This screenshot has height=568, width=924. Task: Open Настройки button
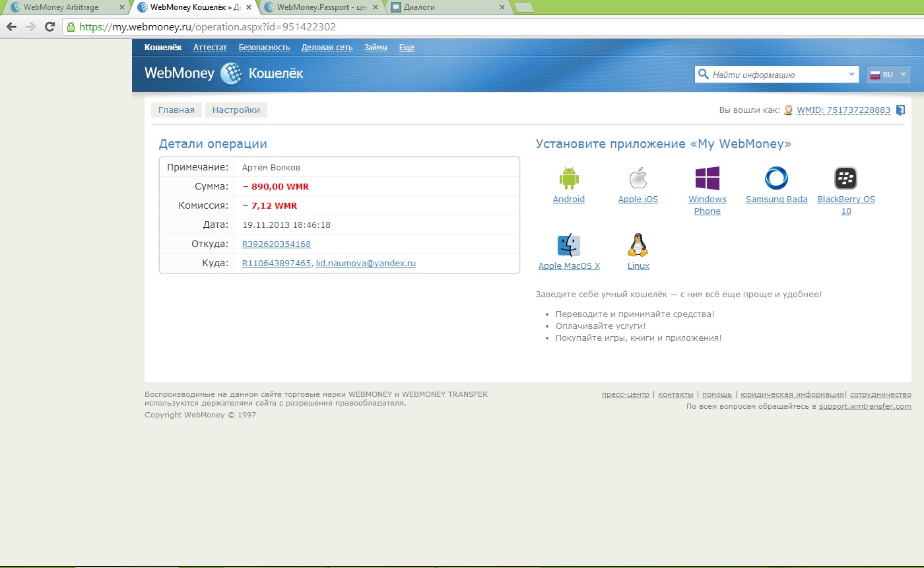click(x=236, y=110)
